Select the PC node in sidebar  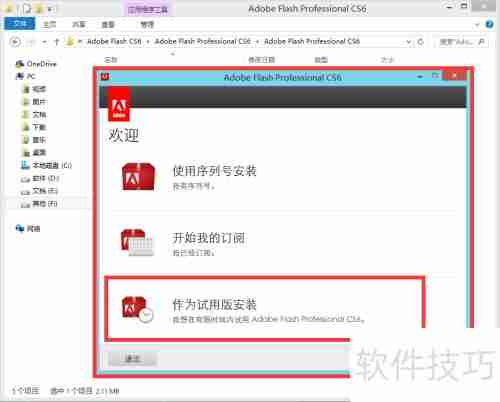point(26,76)
